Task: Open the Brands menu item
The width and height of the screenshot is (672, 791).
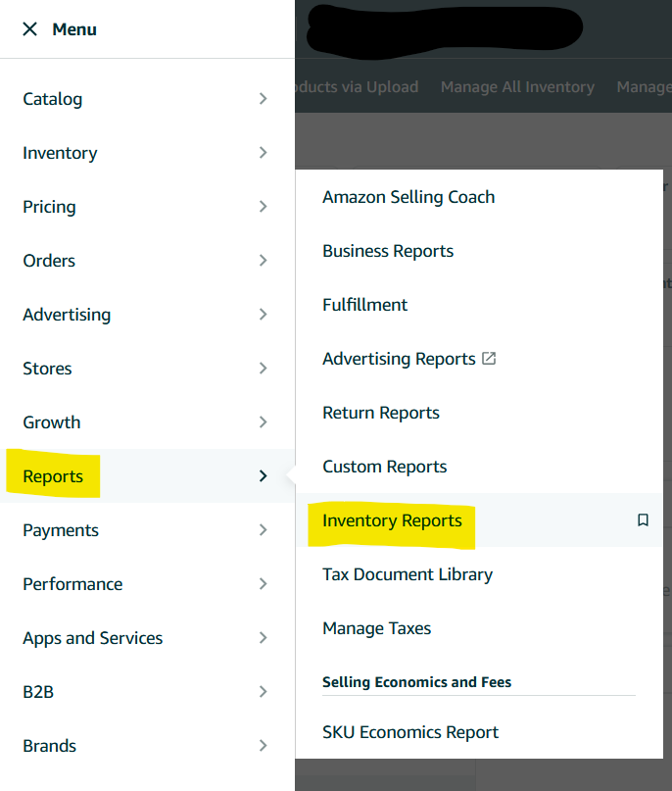Action: (49, 746)
